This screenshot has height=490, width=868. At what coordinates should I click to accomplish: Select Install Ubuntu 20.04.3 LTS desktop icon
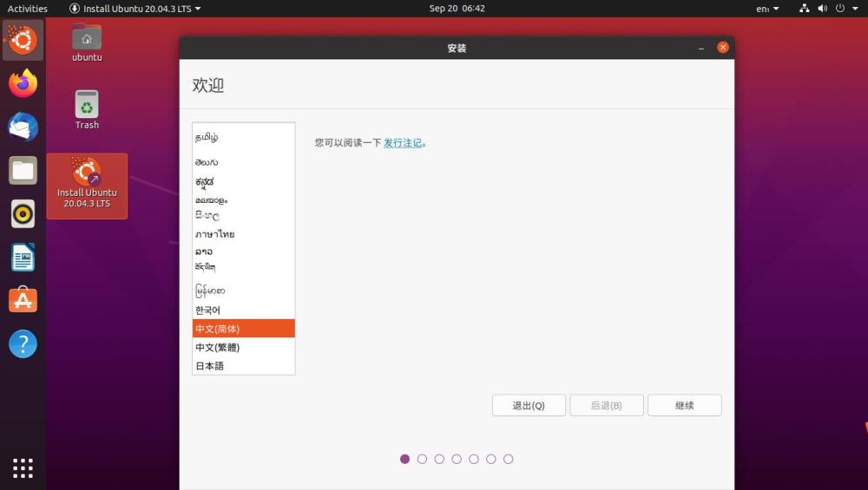pyautogui.click(x=87, y=186)
